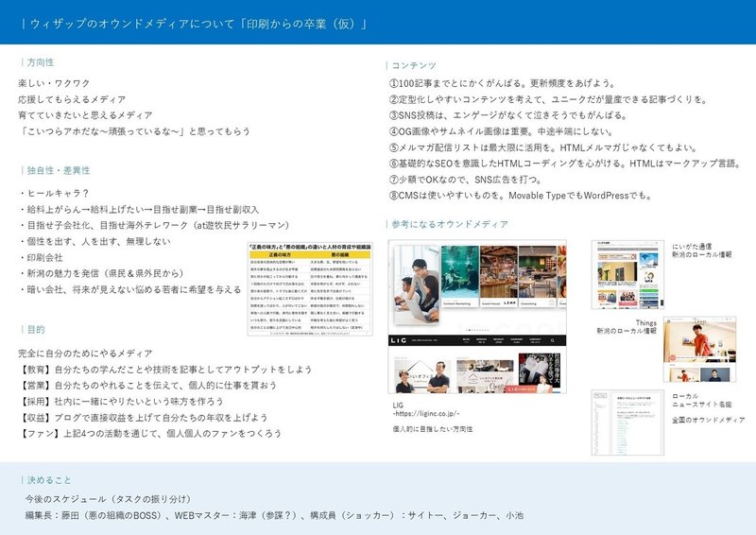Click the bullet starting with 給料上がらん
Viewport: 756px width, 535px height.
pyautogui.click(x=139, y=210)
